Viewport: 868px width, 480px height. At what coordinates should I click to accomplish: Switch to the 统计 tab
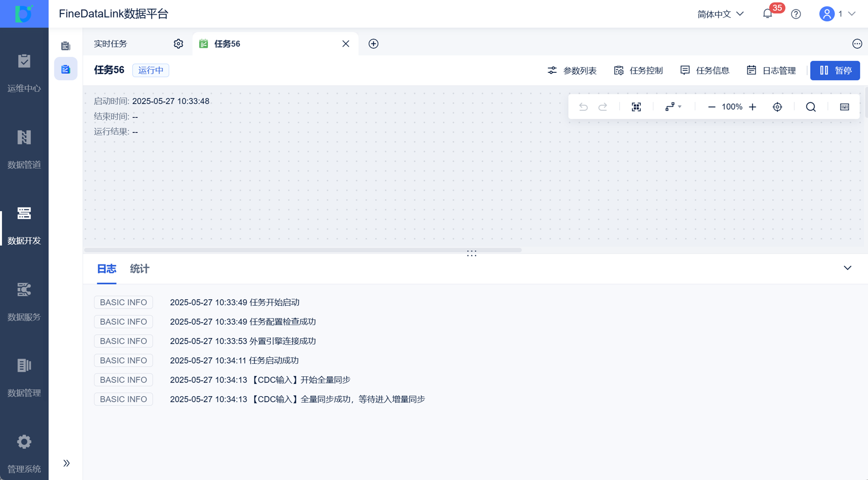click(x=140, y=269)
